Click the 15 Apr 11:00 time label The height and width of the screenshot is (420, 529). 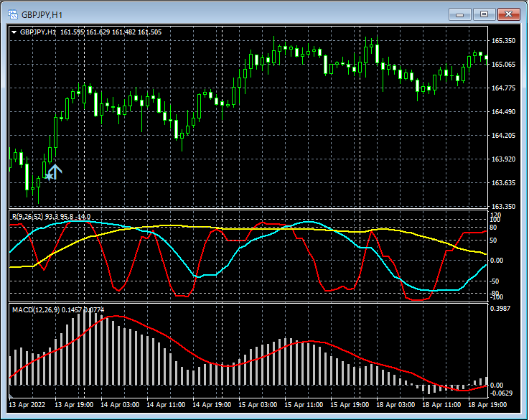304,404
